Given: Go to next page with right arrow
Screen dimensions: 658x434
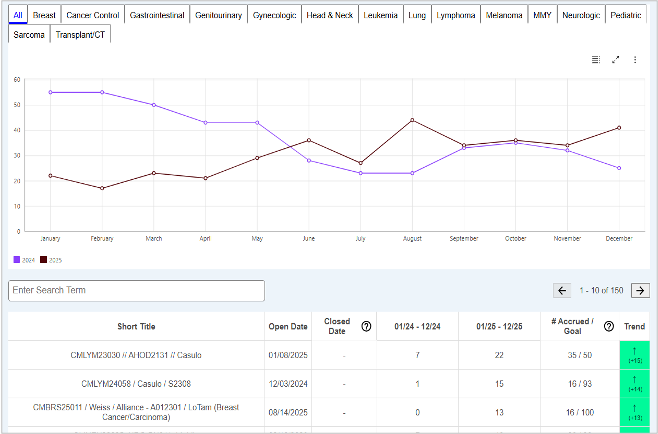Looking at the screenshot, I should [x=640, y=290].
